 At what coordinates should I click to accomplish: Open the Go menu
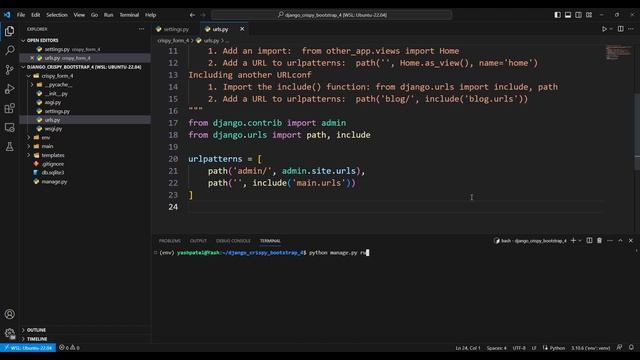94,15
